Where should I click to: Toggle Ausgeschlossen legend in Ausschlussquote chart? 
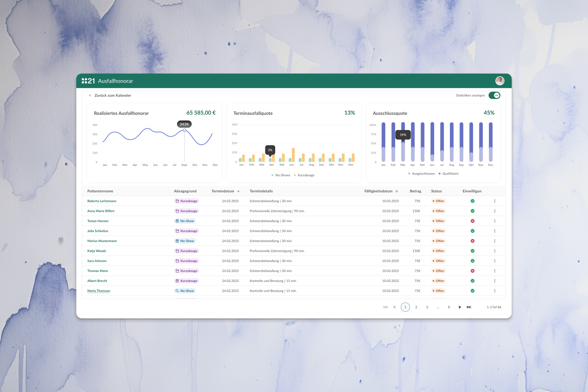click(421, 173)
